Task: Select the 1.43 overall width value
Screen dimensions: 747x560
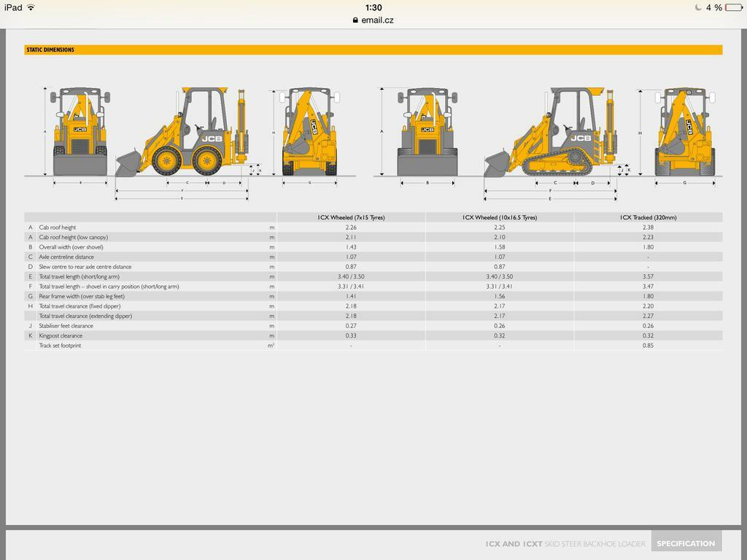Action: click(351, 247)
